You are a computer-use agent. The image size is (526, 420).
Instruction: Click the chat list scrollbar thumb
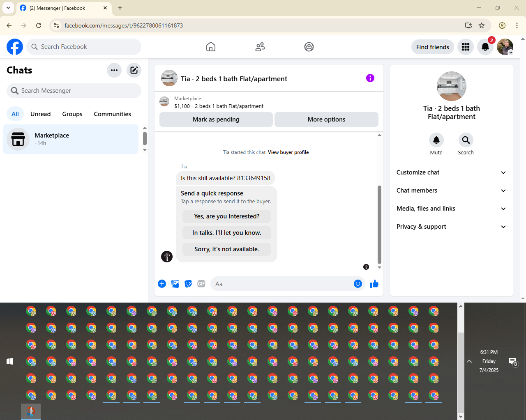[x=145, y=138]
